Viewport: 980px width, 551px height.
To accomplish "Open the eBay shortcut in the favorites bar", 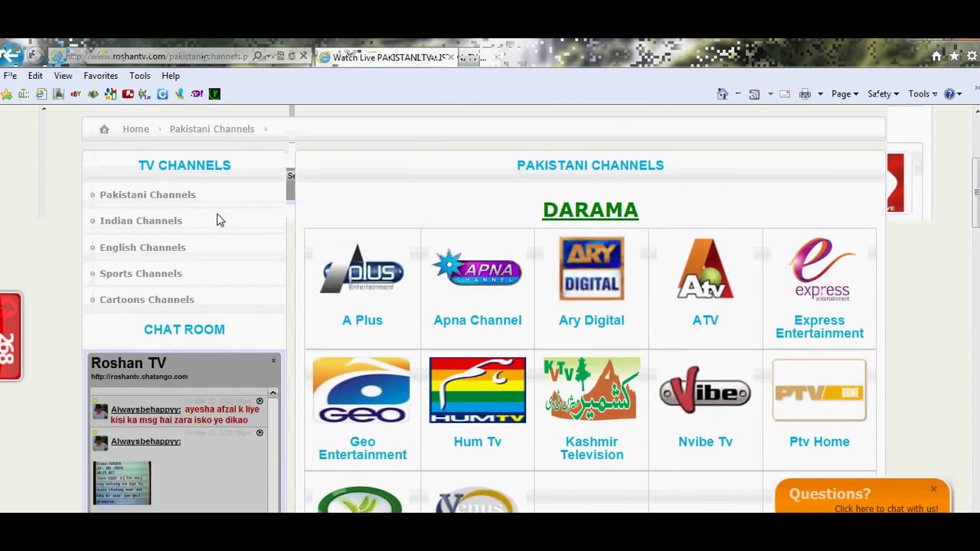I will click(x=76, y=94).
